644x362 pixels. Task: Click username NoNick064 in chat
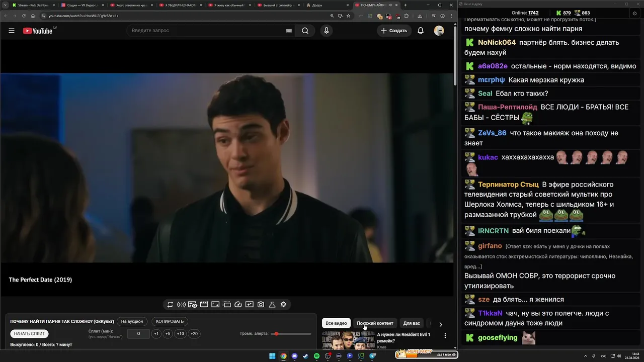click(x=497, y=42)
